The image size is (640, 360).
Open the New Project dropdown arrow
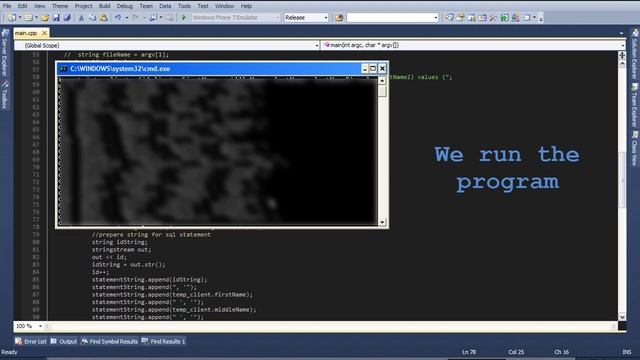click(x=20, y=18)
